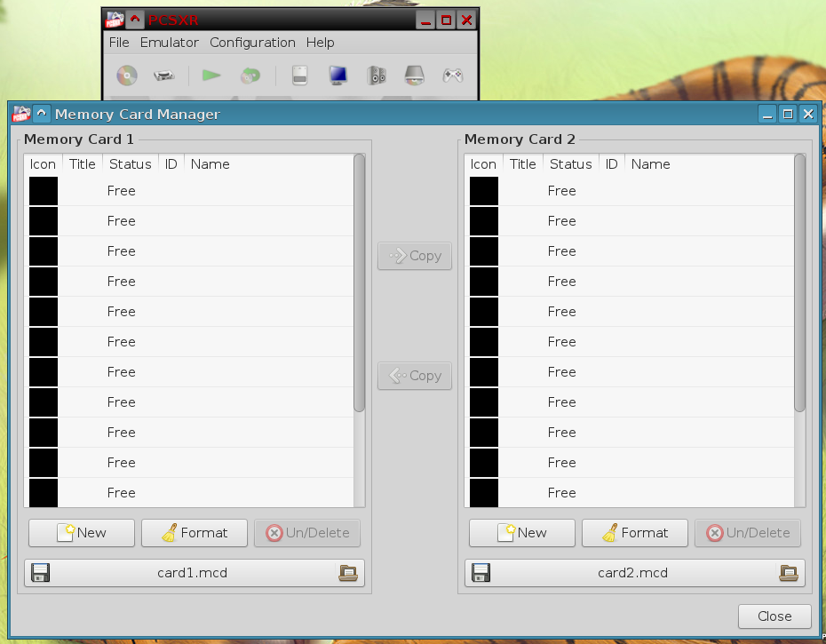Click the Status column header in Memory Card 2
The width and height of the screenshot is (826, 644).
click(570, 164)
